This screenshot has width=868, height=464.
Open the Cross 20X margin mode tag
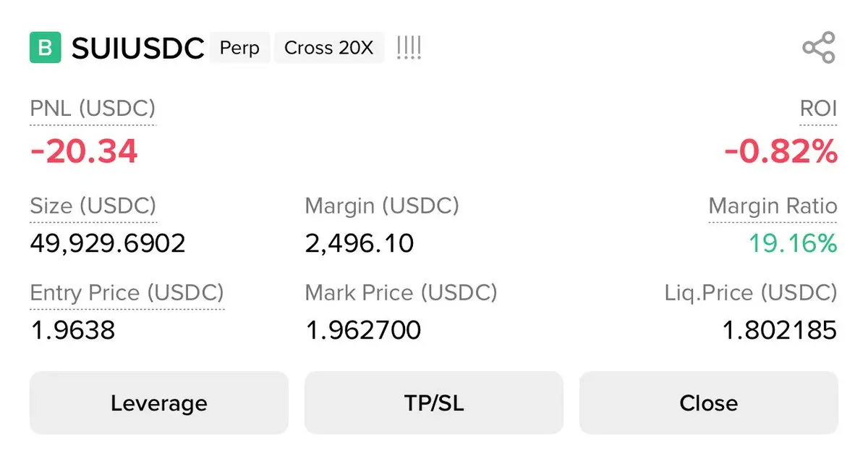tap(329, 48)
